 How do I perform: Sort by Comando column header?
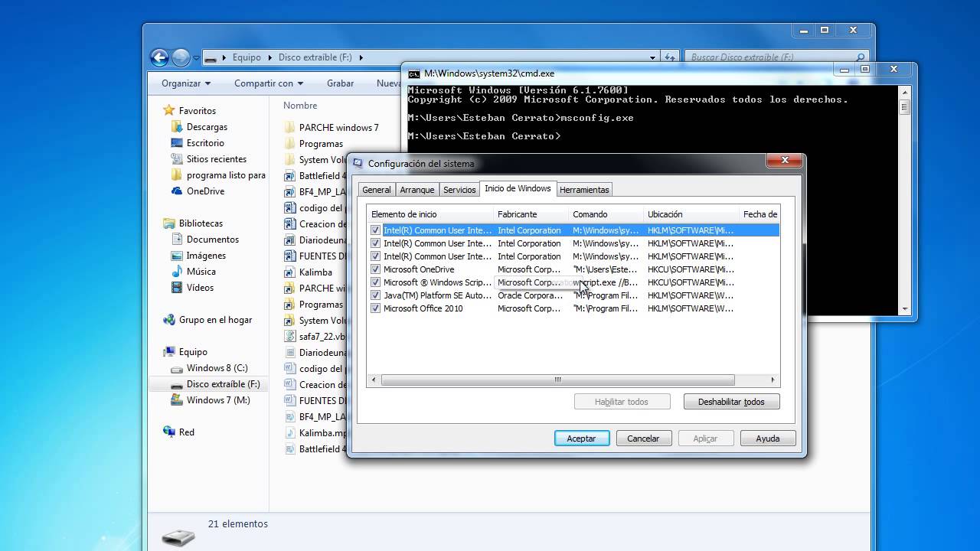(x=606, y=214)
